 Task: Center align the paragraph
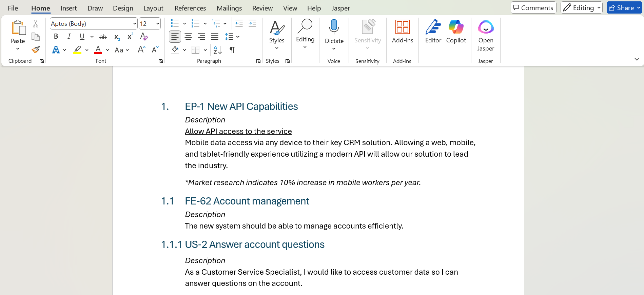(x=188, y=37)
